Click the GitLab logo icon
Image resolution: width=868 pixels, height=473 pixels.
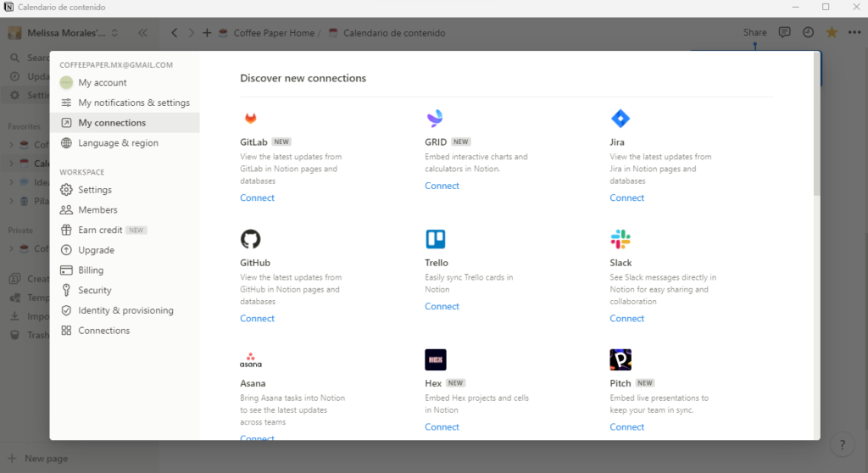tap(250, 118)
